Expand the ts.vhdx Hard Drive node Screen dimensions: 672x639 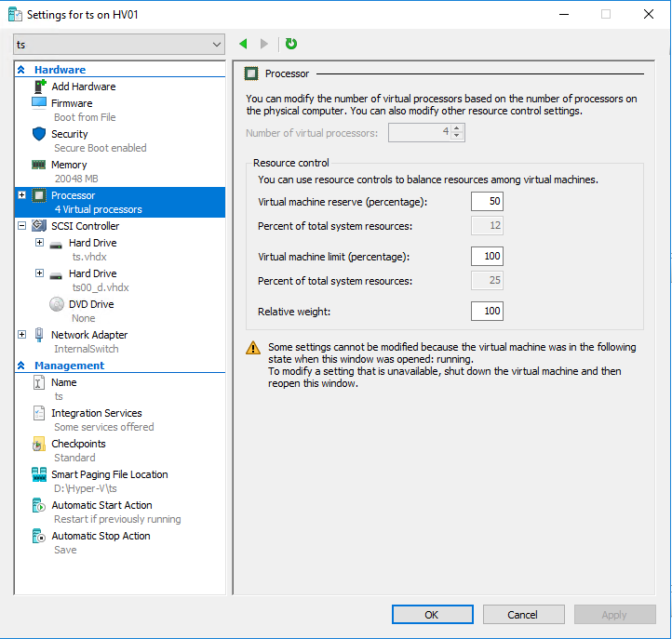pos(39,243)
